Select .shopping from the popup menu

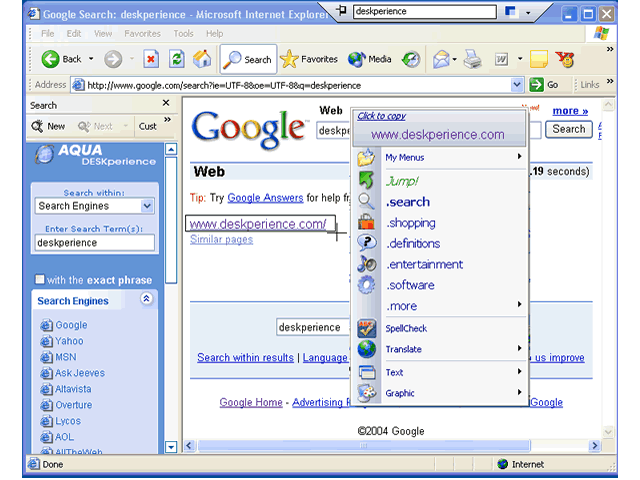pos(411,222)
